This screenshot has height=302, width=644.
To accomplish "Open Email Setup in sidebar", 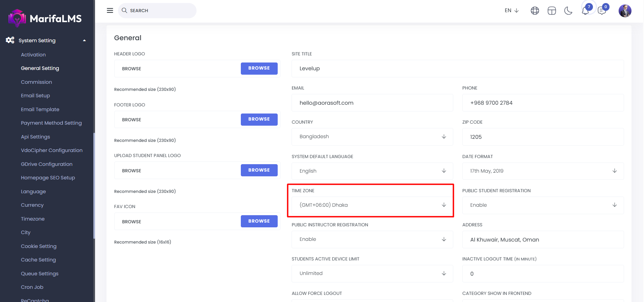I will pos(36,96).
